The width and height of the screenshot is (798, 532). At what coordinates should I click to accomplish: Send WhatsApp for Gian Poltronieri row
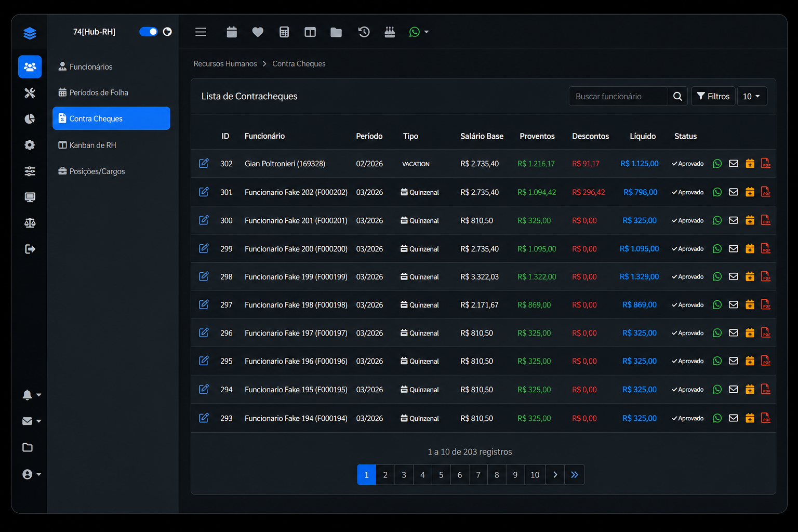pyautogui.click(x=717, y=164)
